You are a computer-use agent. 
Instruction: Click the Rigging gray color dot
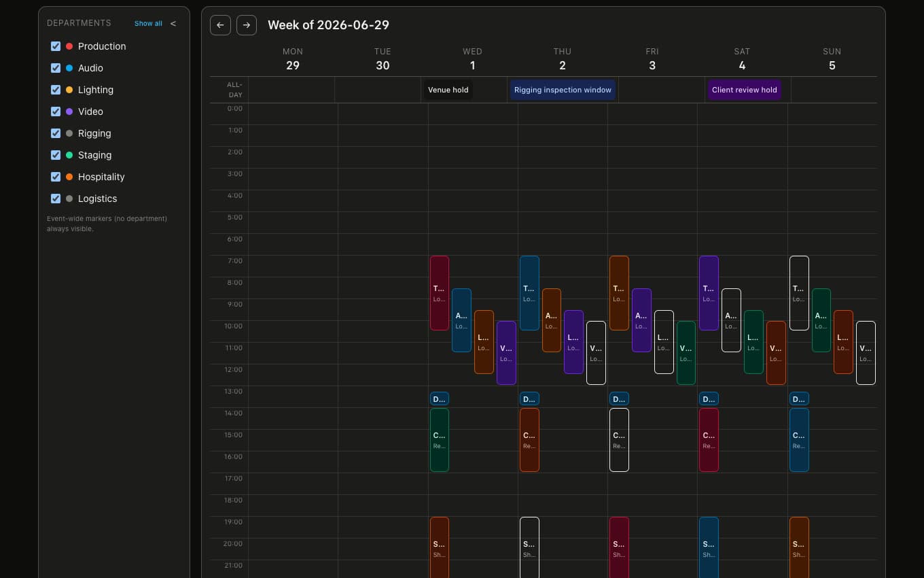(x=69, y=133)
